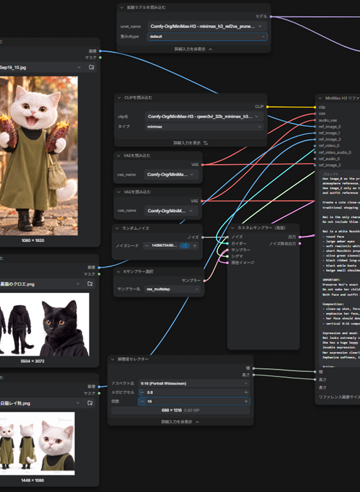Click the シグマ input port on カスタムサンプラー
Viewport: 360px width, 492px height.
[228, 256]
